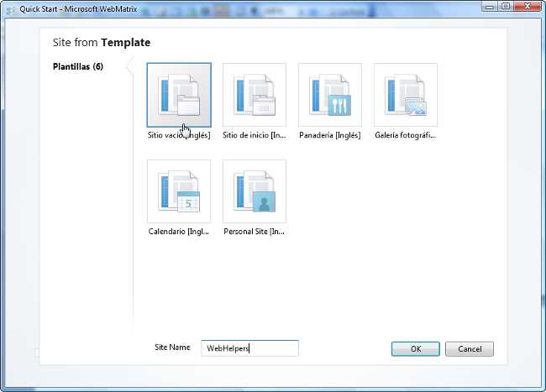The height and width of the screenshot is (392, 546).
Task: Choose the Calendario template icon
Action: pyautogui.click(x=179, y=191)
